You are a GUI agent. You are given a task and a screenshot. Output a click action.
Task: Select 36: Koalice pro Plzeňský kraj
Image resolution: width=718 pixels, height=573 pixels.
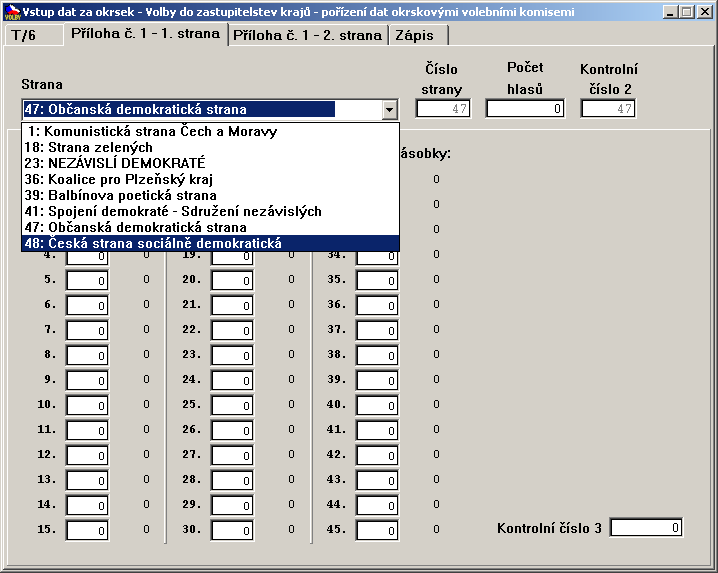point(210,180)
